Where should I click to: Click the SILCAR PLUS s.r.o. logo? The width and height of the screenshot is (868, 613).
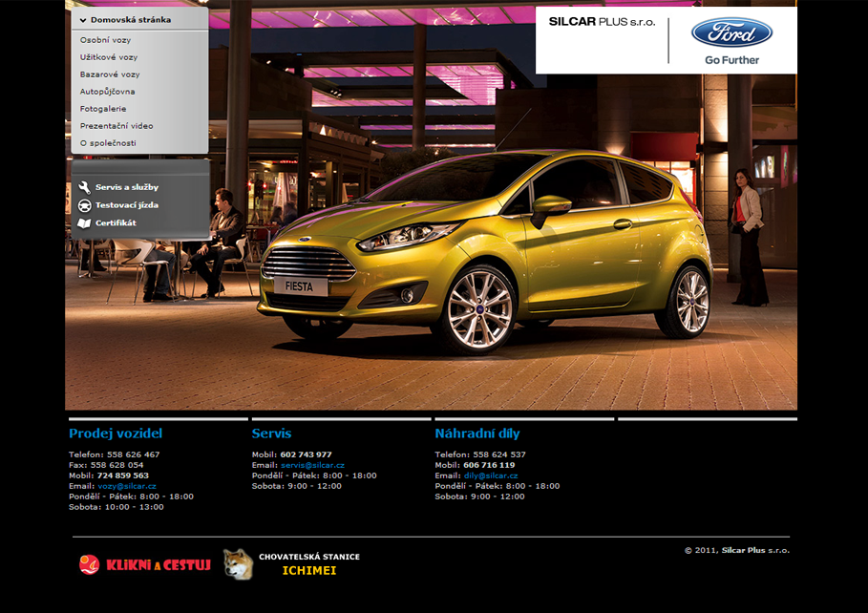tap(602, 22)
